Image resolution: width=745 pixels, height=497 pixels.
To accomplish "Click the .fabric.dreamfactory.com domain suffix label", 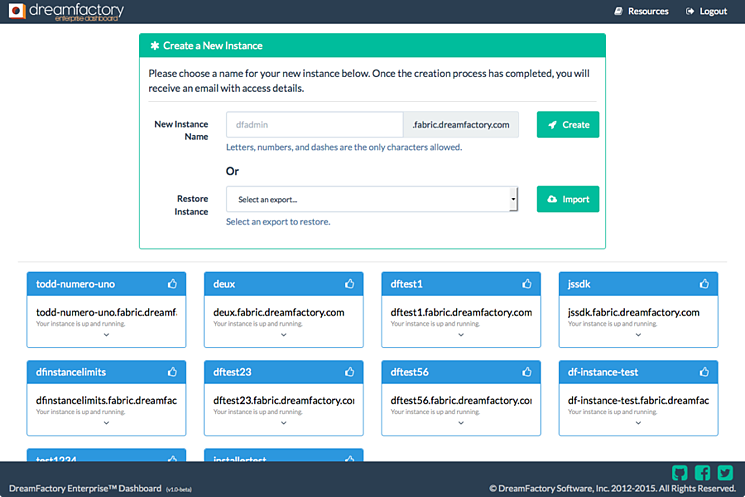I will pyautogui.click(x=461, y=124).
